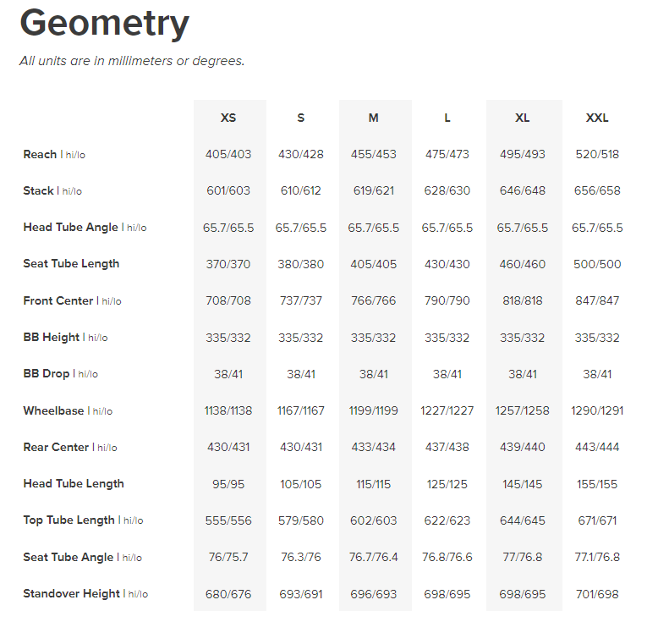This screenshot has width=658, height=644.
Task: Click the Wheelbase row label
Action: click(53, 410)
